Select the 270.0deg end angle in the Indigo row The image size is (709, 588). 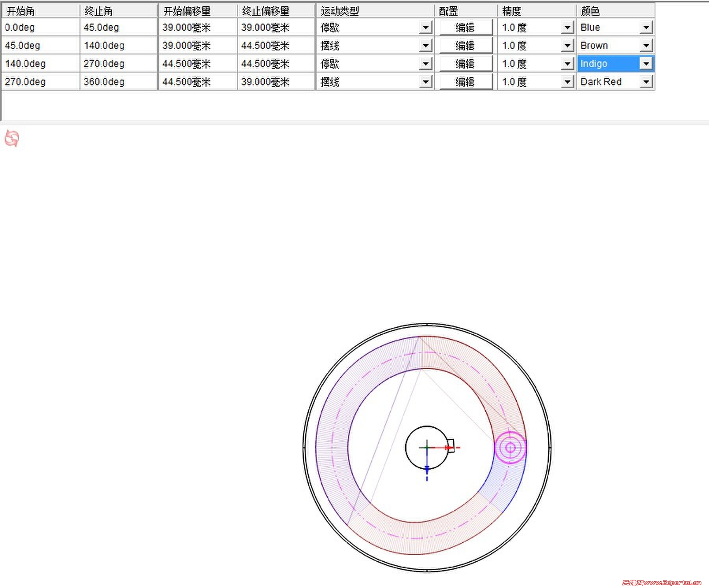[x=119, y=64]
